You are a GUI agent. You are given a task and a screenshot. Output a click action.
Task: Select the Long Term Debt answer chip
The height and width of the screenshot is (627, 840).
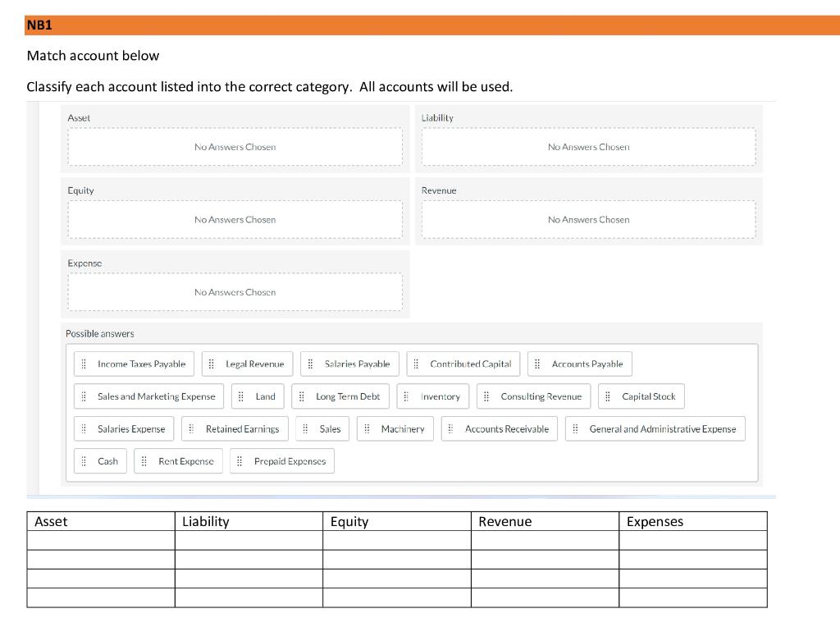pyautogui.click(x=340, y=396)
